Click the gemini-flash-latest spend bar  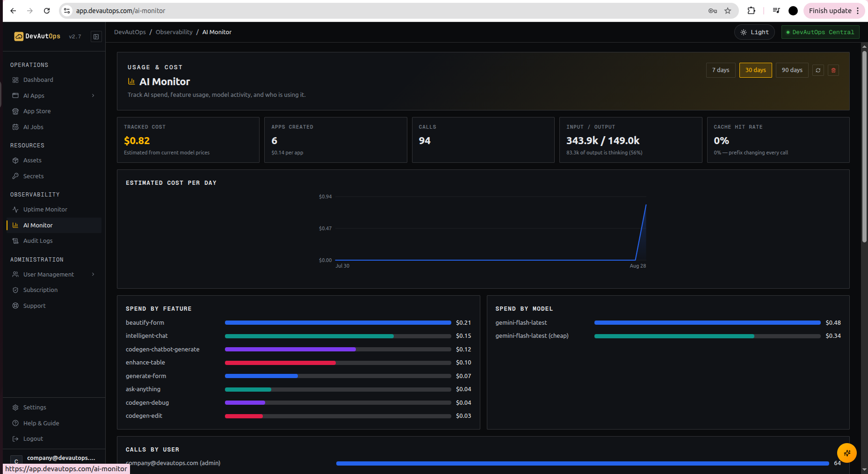point(708,323)
